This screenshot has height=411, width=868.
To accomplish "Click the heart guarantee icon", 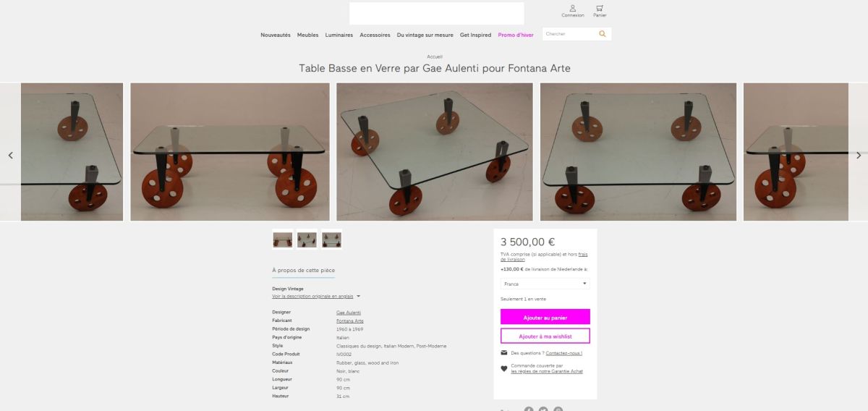I will [504, 368].
